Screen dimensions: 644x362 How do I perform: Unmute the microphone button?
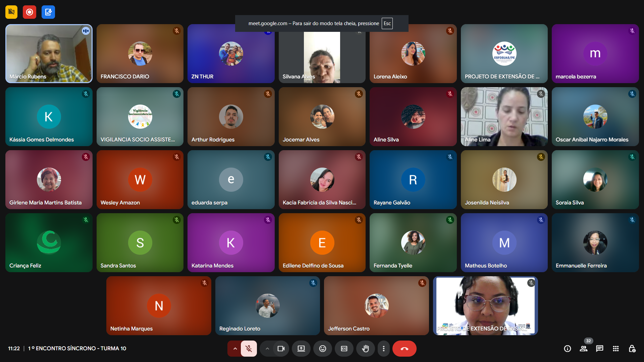point(249,349)
